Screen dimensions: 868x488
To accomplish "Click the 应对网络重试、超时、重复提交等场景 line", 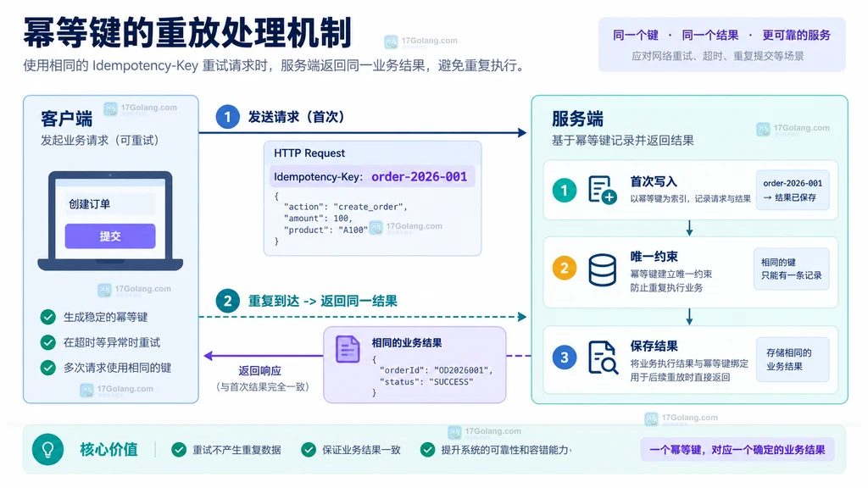I will (717, 56).
